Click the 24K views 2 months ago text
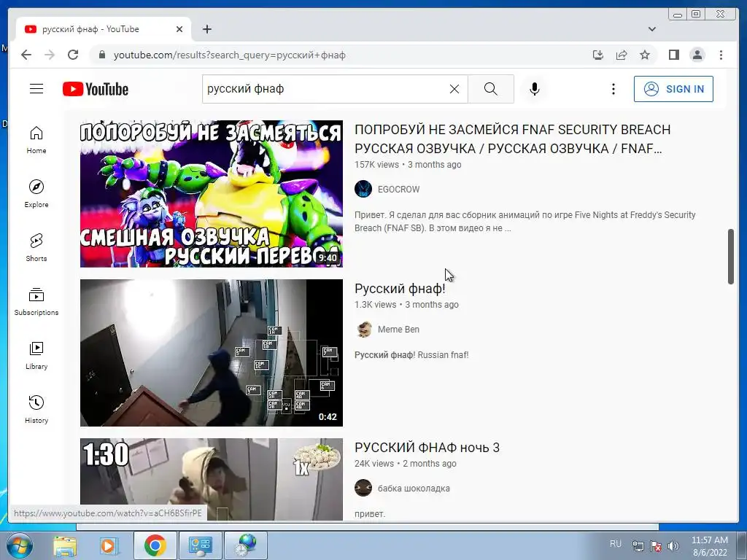 (406, 463)
